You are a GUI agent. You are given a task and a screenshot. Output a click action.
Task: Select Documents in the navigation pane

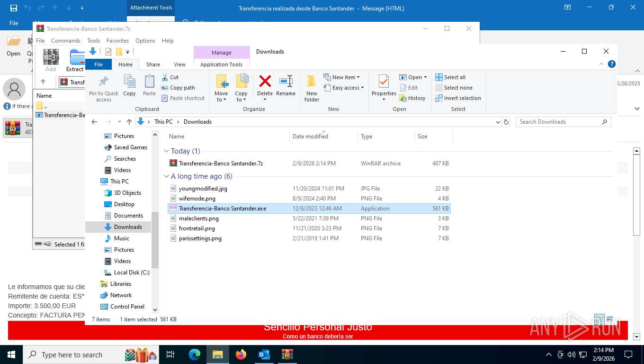click(x=128, y=216)
